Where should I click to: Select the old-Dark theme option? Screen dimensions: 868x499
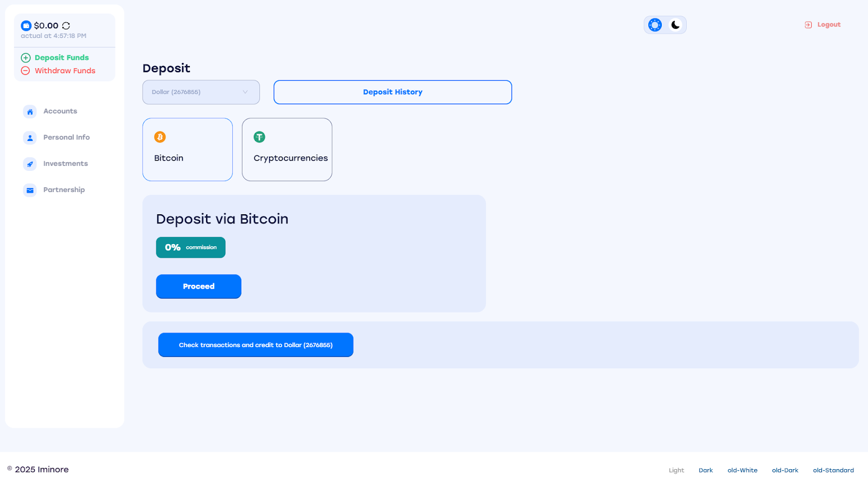point(785,470)
